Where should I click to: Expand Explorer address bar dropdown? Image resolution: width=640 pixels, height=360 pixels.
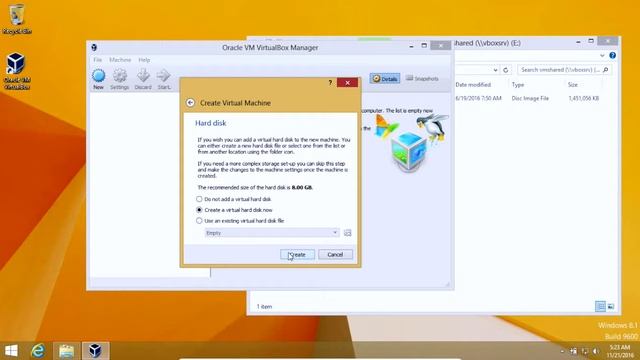495,70
